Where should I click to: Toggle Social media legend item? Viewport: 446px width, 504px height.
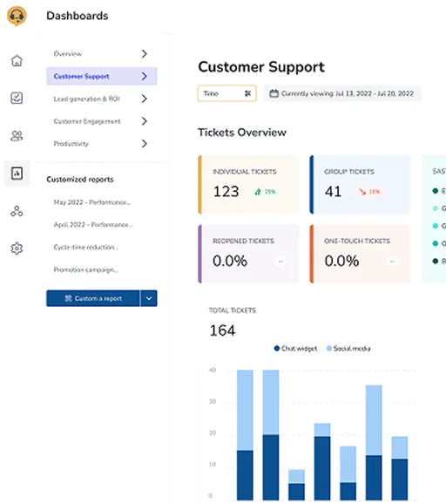tap(348, 349)
